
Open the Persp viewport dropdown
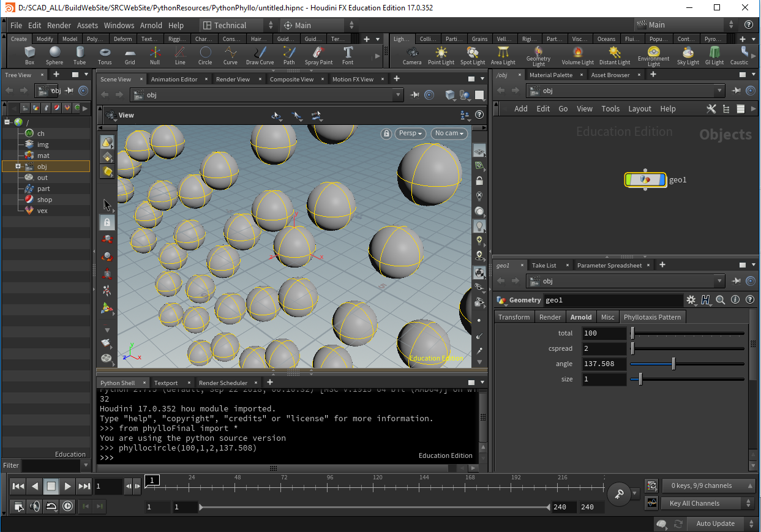click(411, 133)
